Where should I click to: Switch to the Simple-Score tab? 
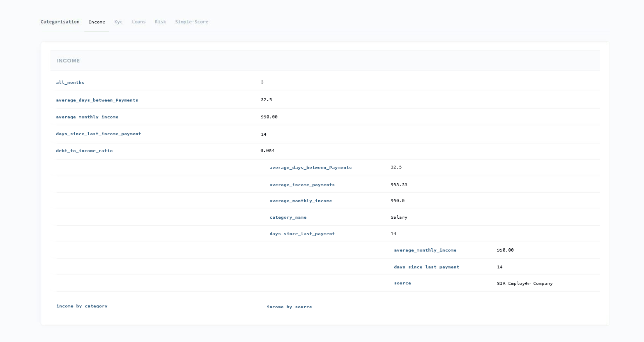pos(192,22)
